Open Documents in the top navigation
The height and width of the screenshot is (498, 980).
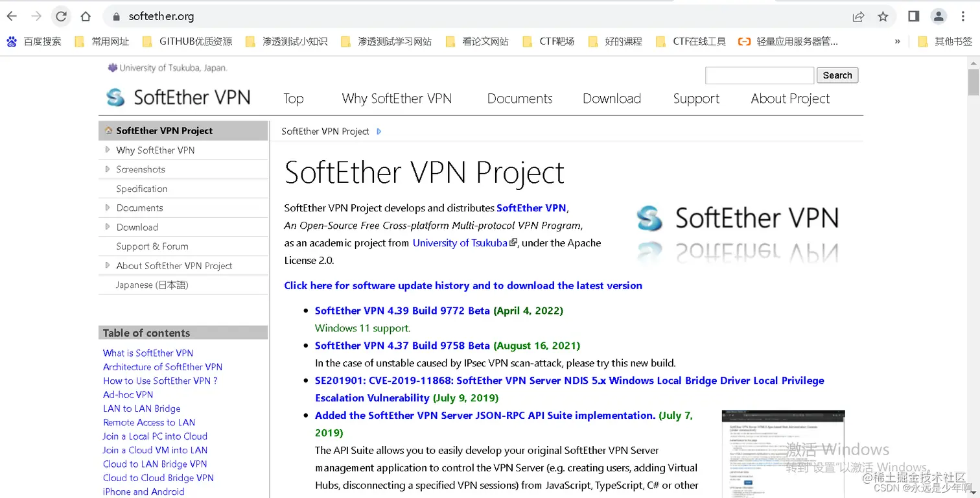coord(520,99)
